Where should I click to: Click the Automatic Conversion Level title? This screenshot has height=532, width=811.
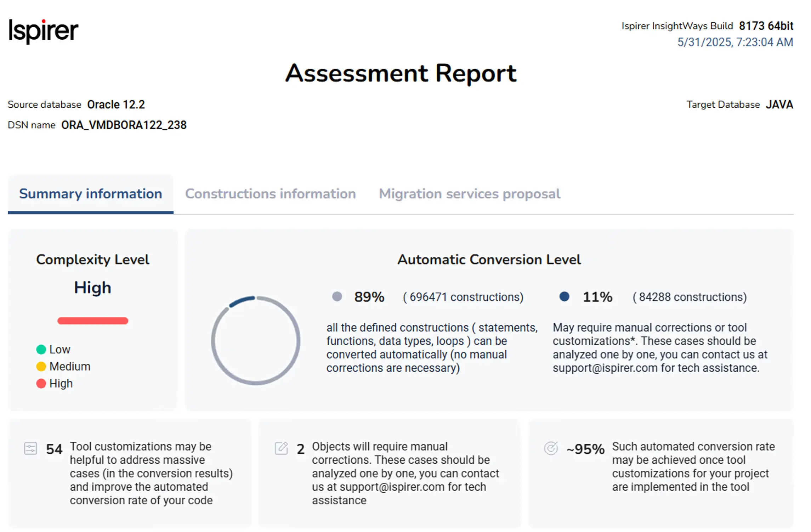click(489, 260)
